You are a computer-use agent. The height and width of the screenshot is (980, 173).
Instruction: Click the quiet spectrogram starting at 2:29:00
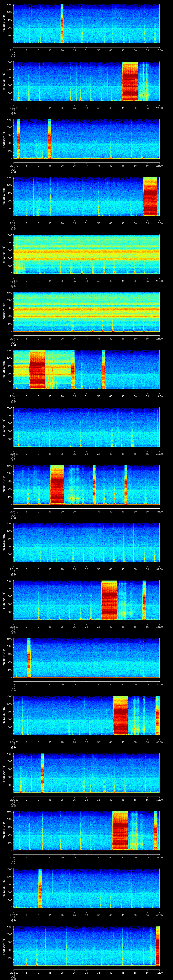[x=86, y=427]
